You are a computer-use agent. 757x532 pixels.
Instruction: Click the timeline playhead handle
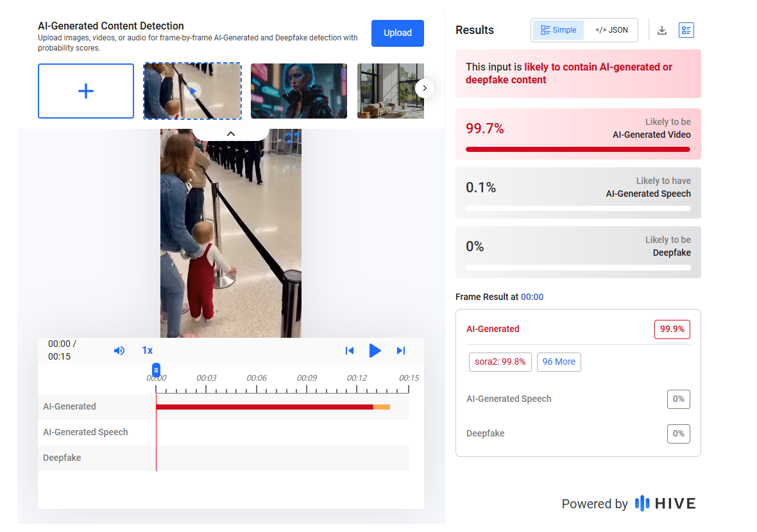[x=156, y=370]
